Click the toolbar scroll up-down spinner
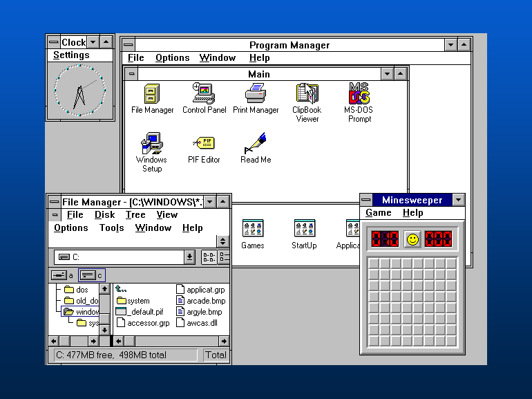Image resolution: width=532 pixels, height=399 pixels. coord(222,241)
